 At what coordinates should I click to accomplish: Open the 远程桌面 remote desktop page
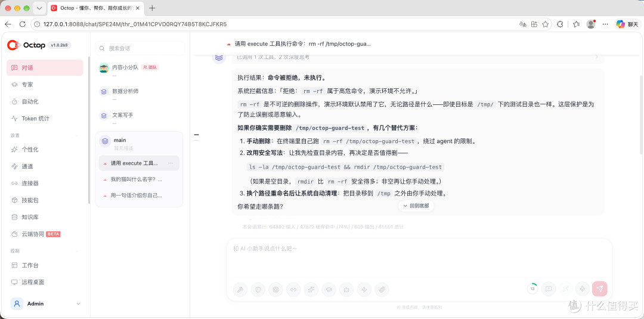45,282
